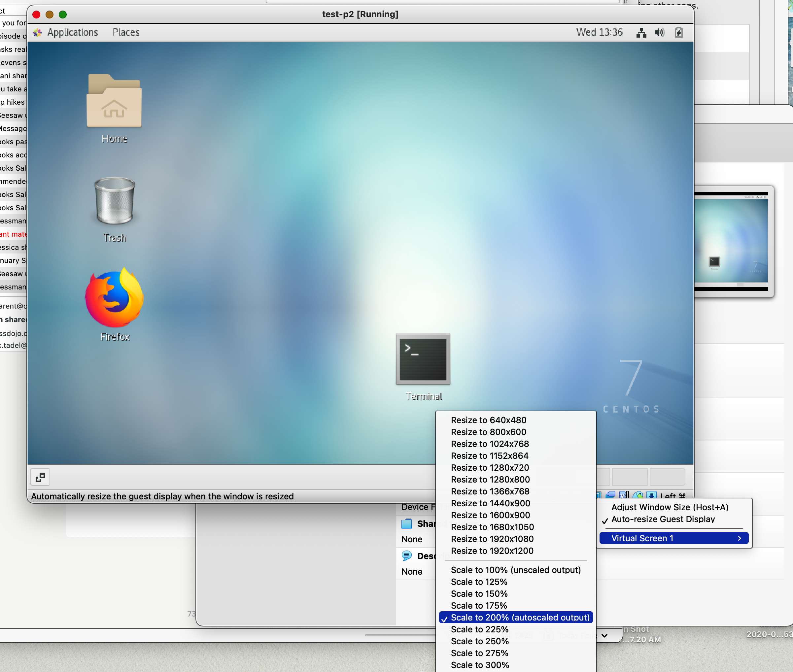Open the Applications menu
Image resolution: width=793 pixels, height=672 pixels.
72,32
